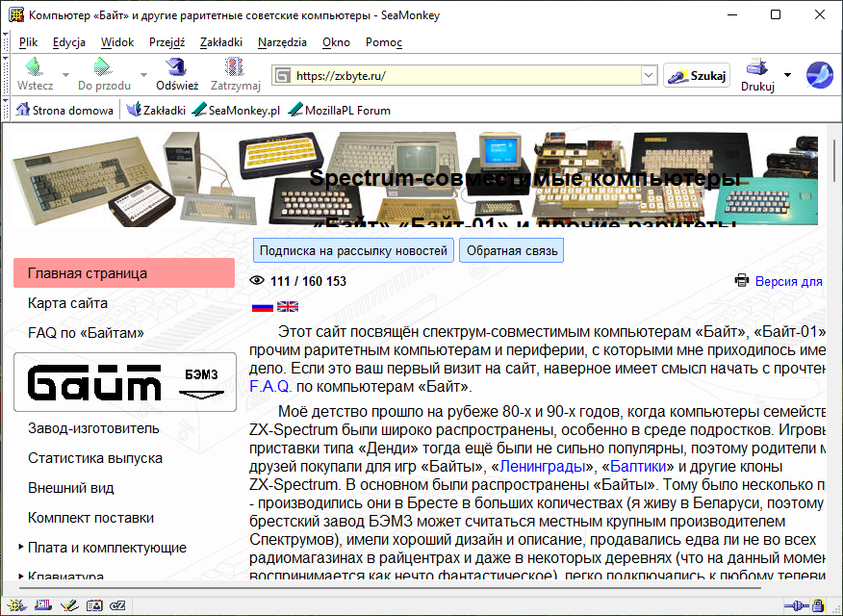Open the Plik menu
Image resolution: width=843 pixels, height=616 pixels.
click(29, 42)
